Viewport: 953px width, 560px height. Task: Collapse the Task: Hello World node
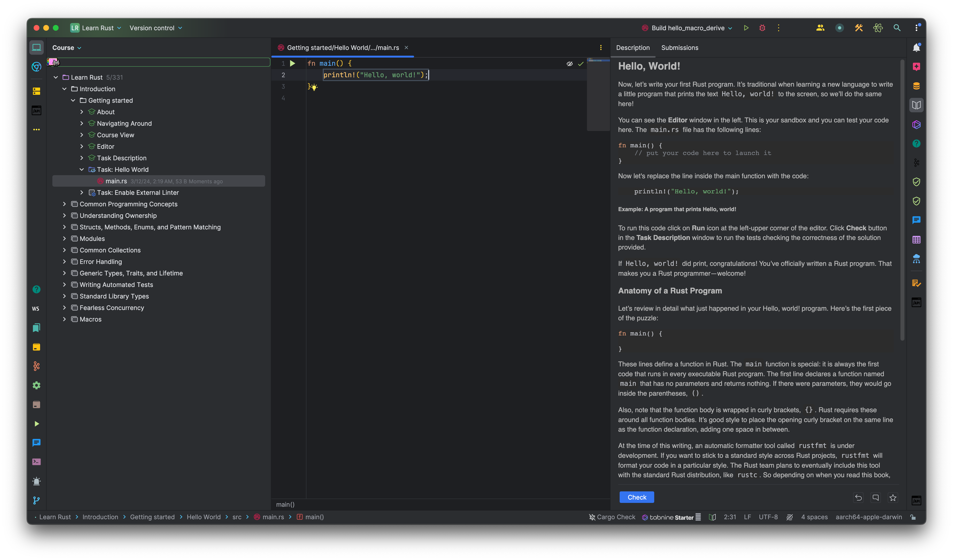[82, 170]
